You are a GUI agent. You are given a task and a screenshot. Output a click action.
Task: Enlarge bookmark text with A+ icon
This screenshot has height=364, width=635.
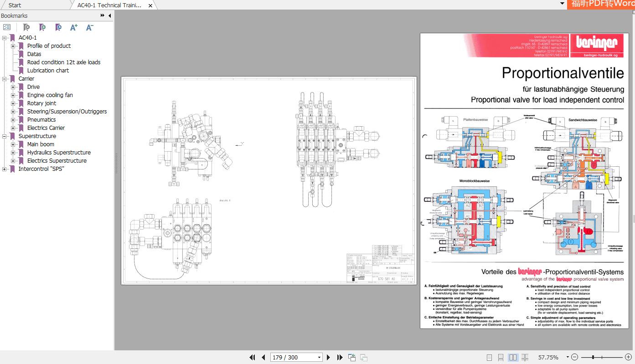coord(73,27)
